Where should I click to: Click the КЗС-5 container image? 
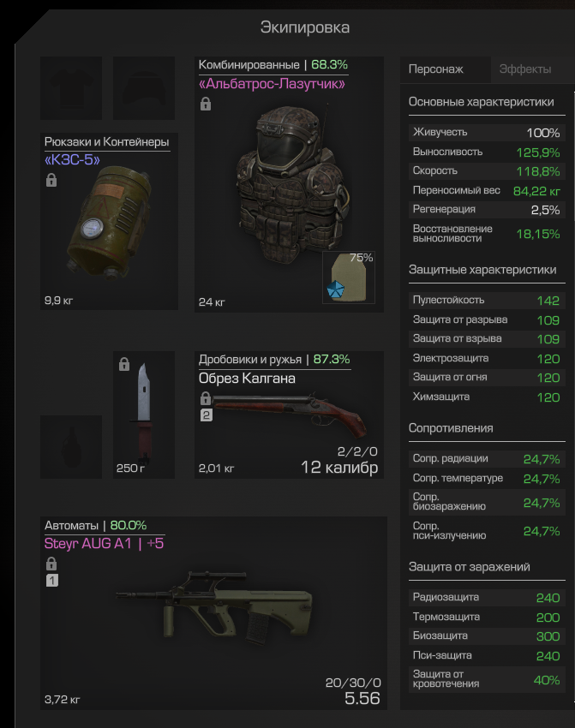[x=110, y=222]
